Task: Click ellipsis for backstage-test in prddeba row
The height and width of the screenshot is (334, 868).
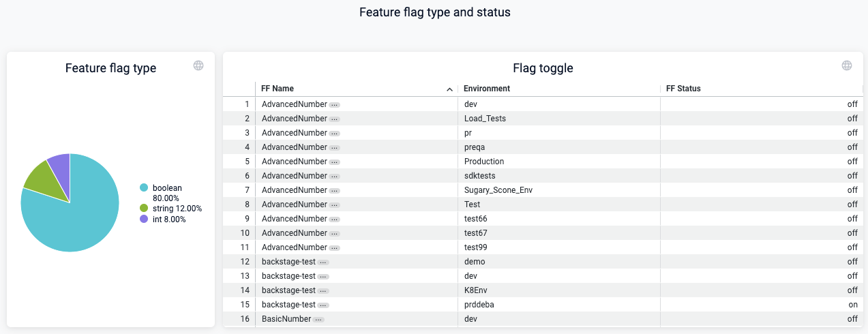Action: [x=323, y=305]
